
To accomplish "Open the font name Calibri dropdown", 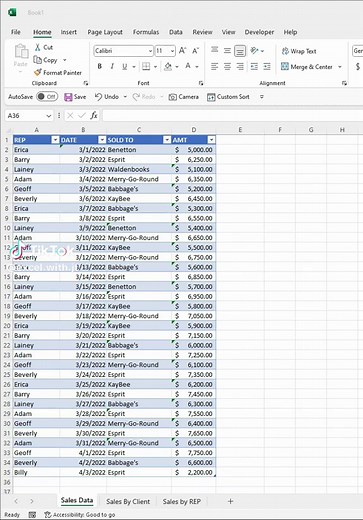I will (x=150, y=51).
